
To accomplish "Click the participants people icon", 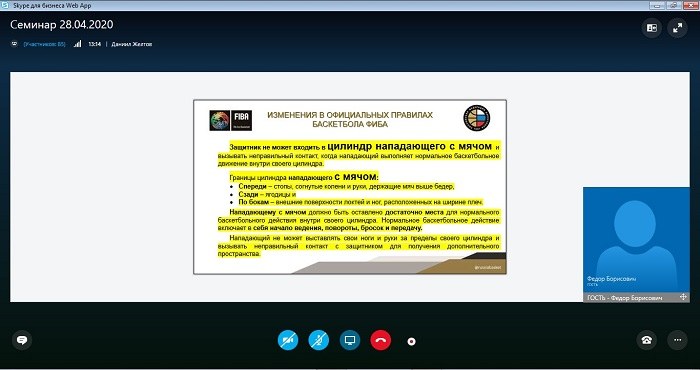I will (14, 44).
